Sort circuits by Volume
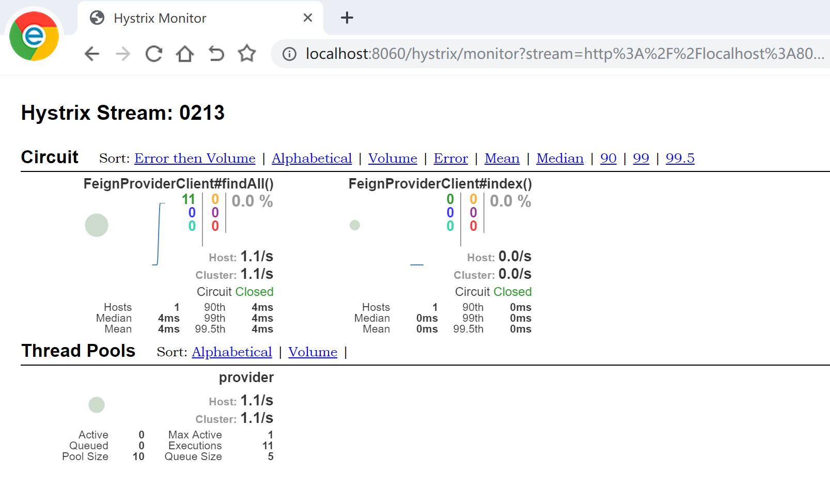 tap(393, 158)
